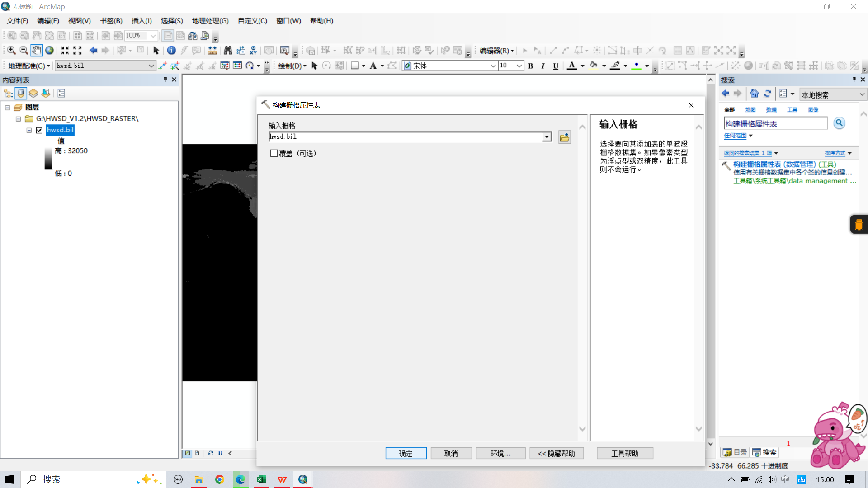Image resolution: width=868 pixels, height=488 pixels.
Task: Uncheck the hwsd.bil layer visibility
Action: (39, 130)
